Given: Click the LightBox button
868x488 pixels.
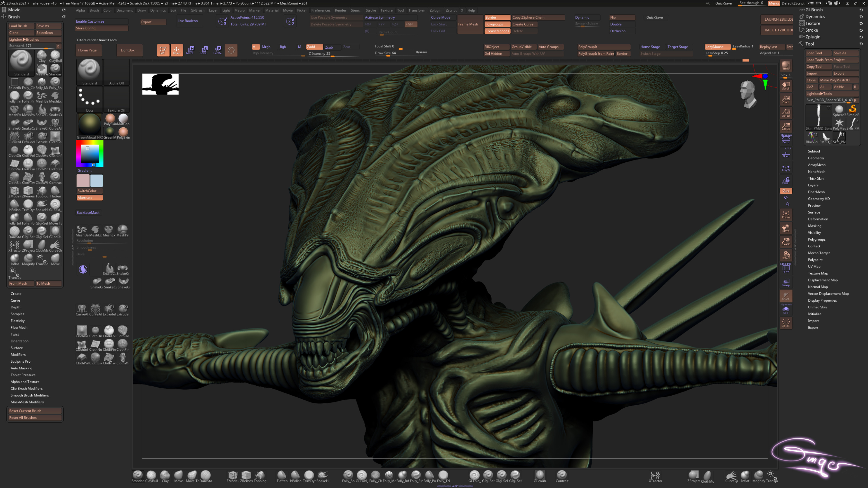Looking at the screenshot, I should click(129, 50).
